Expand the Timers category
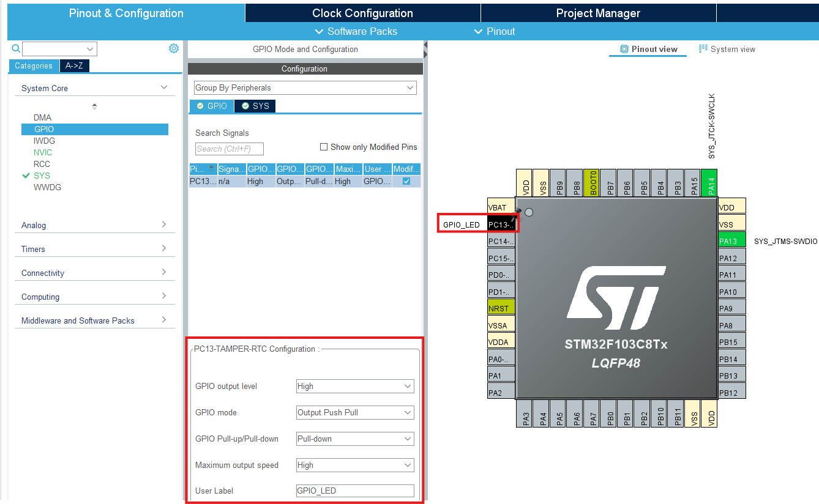Image resolution: width=819 pixels, height=504 pixels. click(x=163, y=248)
